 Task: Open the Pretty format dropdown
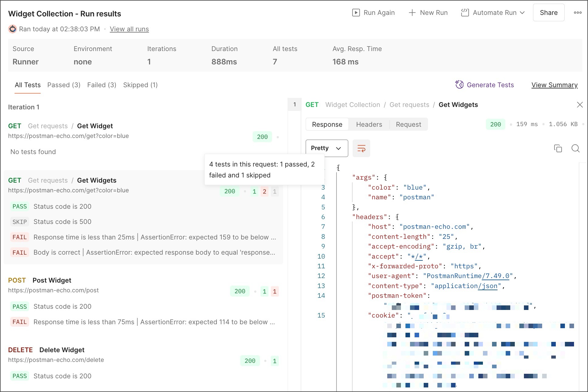click(326, 148)
